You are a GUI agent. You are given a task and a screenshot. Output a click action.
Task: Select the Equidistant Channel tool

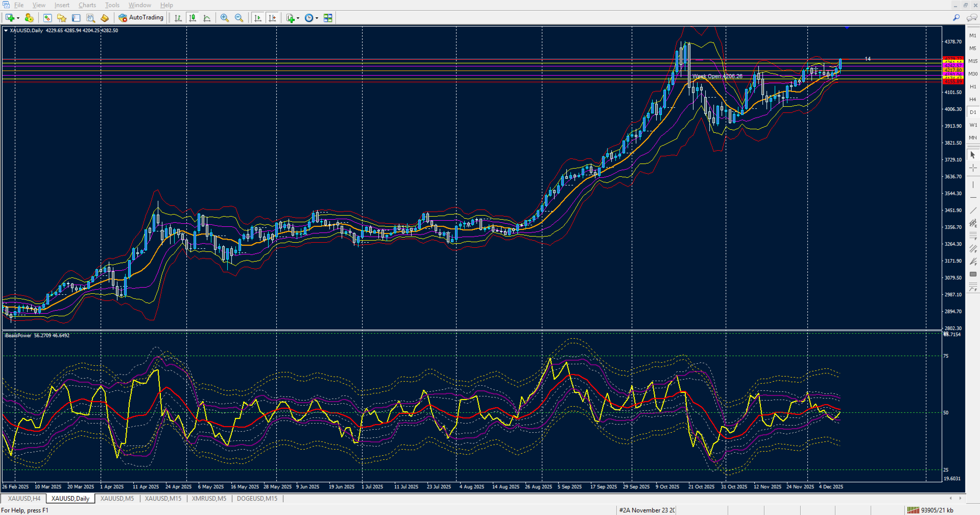pos(973,223)
